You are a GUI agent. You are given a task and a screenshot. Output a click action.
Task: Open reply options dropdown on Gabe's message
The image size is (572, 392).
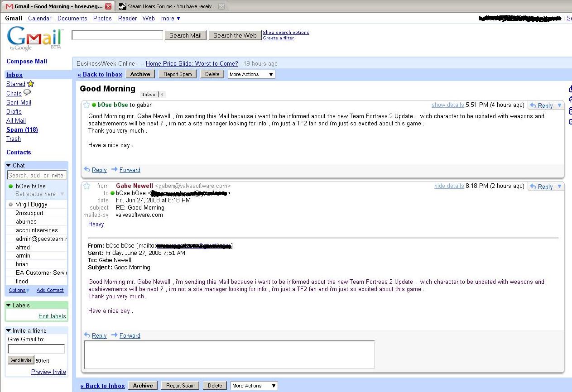[560, 186]
